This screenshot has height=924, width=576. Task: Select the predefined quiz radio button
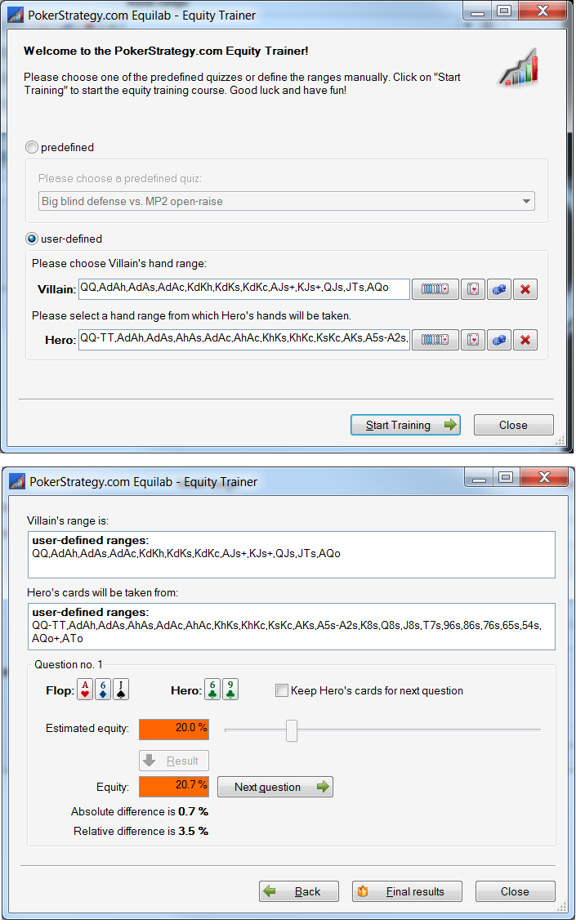tap(31, 147)
